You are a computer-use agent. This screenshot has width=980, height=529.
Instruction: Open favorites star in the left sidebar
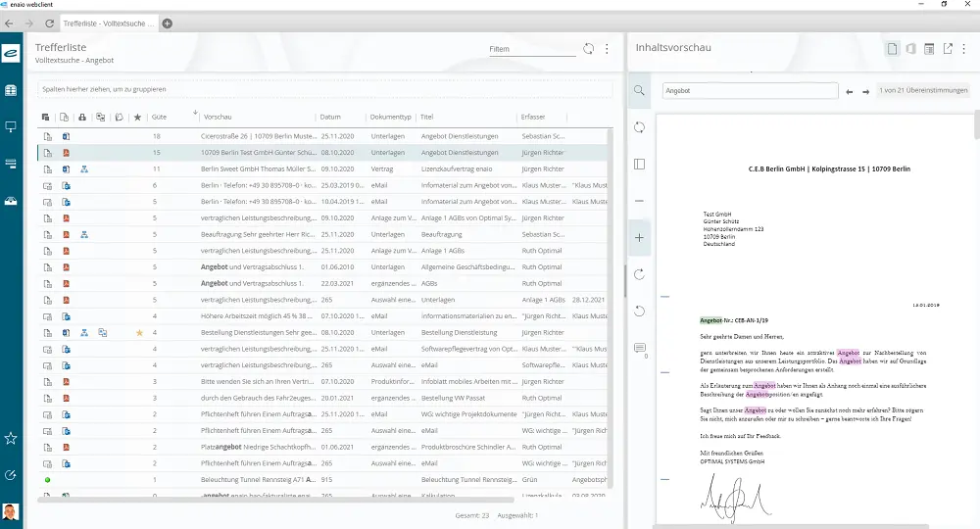pyautogui.click(x=11, y=439)
